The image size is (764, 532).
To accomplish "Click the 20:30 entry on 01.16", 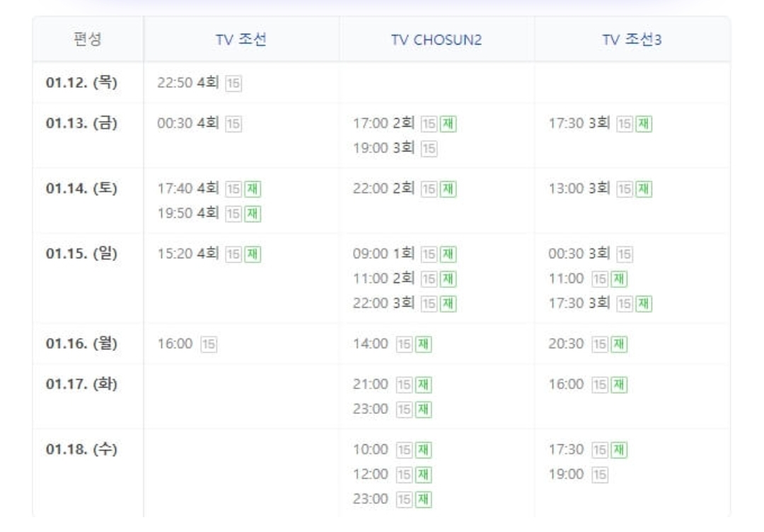I will point(566,344).
